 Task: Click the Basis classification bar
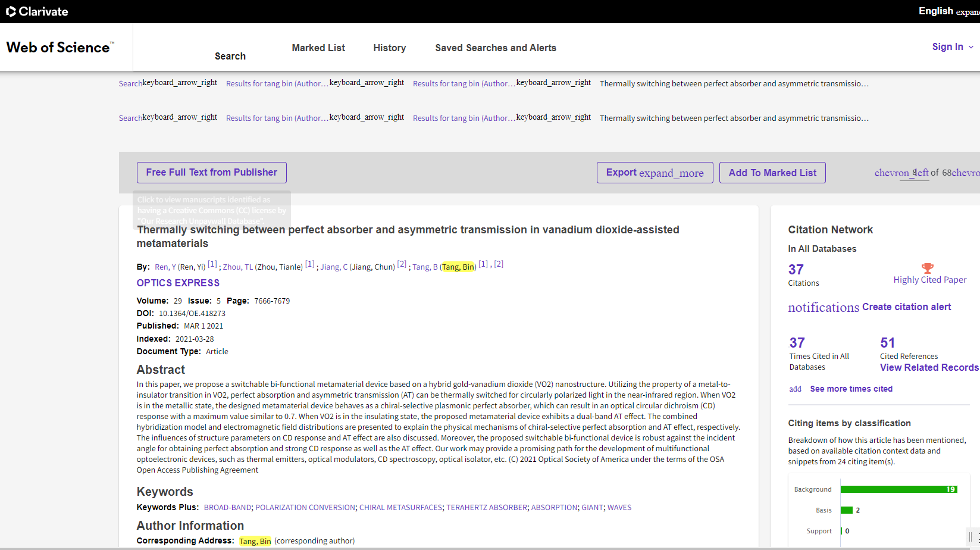coord(847,510)
